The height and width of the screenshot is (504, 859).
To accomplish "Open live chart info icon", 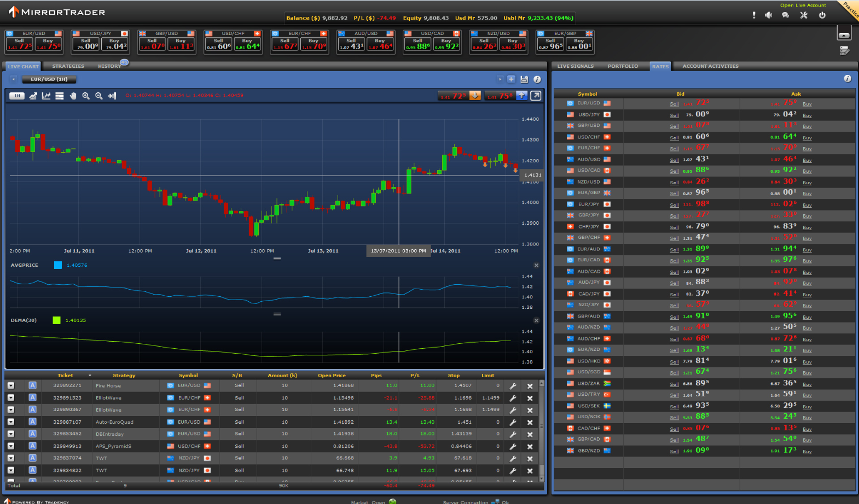I will tap(537, 79).
